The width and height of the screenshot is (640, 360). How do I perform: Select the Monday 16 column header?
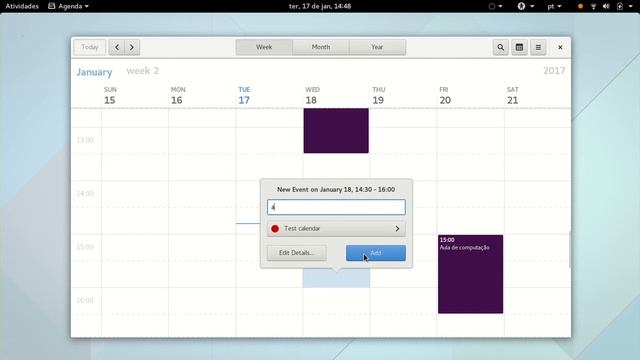(178, 96)
